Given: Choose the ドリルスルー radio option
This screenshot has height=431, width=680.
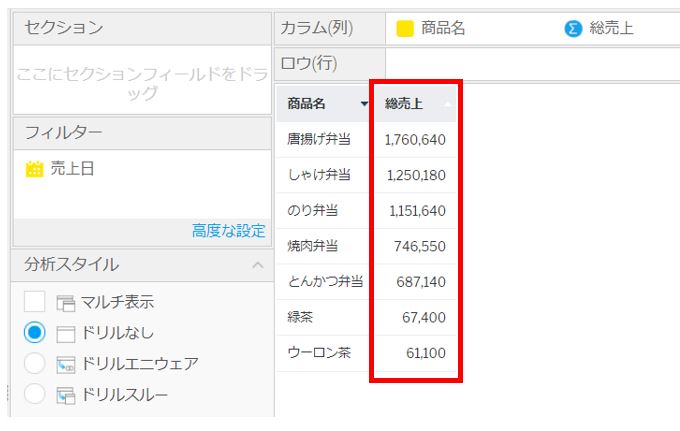Looking at the screenshot, I should point(35,395).
